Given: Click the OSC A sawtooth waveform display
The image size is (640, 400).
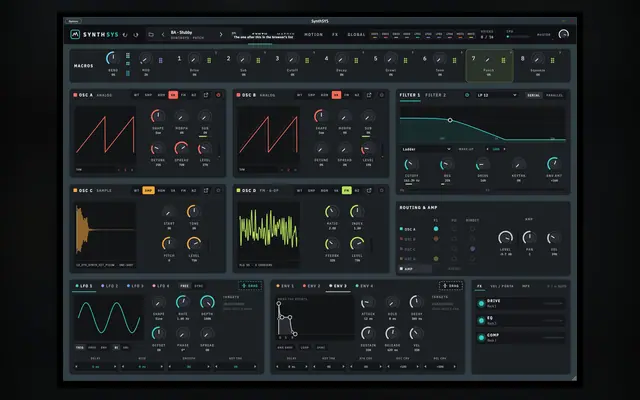Looking at the screenshot, I should [x=105, y=136].
